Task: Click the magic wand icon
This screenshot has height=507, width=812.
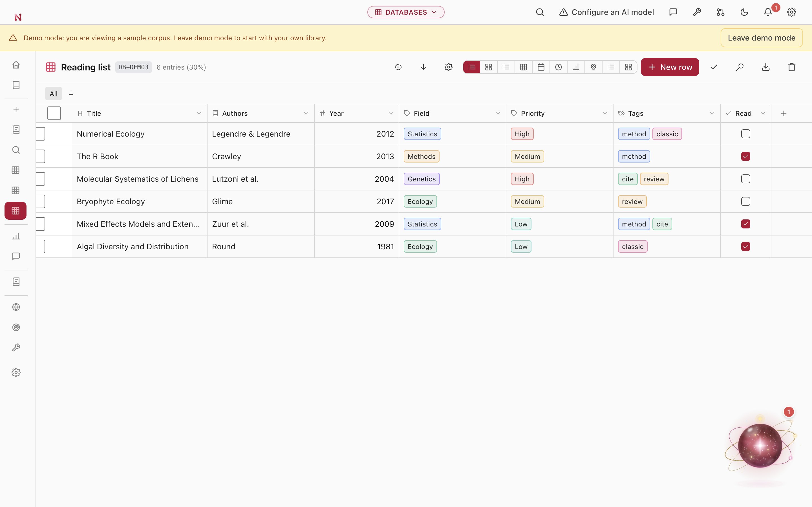Action: click(x=740, y=67)
